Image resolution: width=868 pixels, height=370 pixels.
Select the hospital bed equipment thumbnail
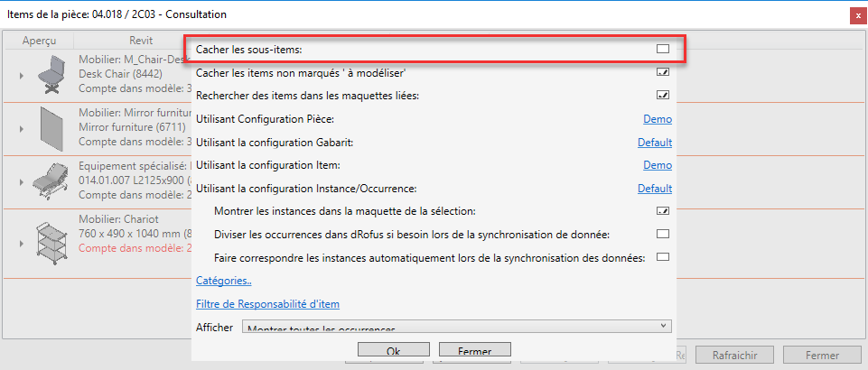click(x=49, y=181)
